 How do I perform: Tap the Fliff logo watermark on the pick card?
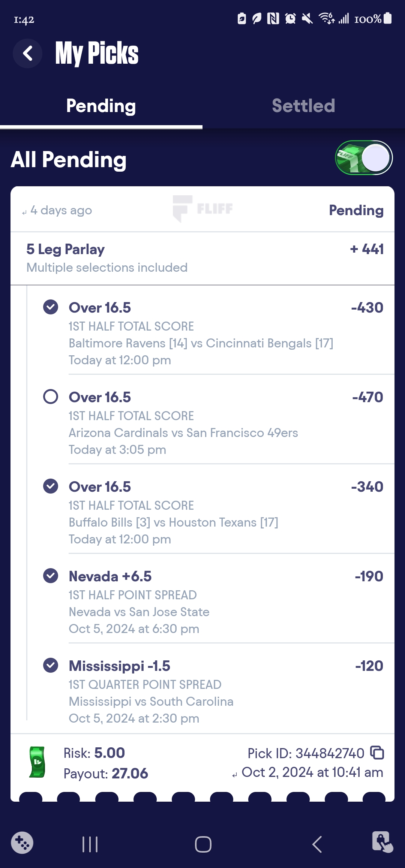202,208
